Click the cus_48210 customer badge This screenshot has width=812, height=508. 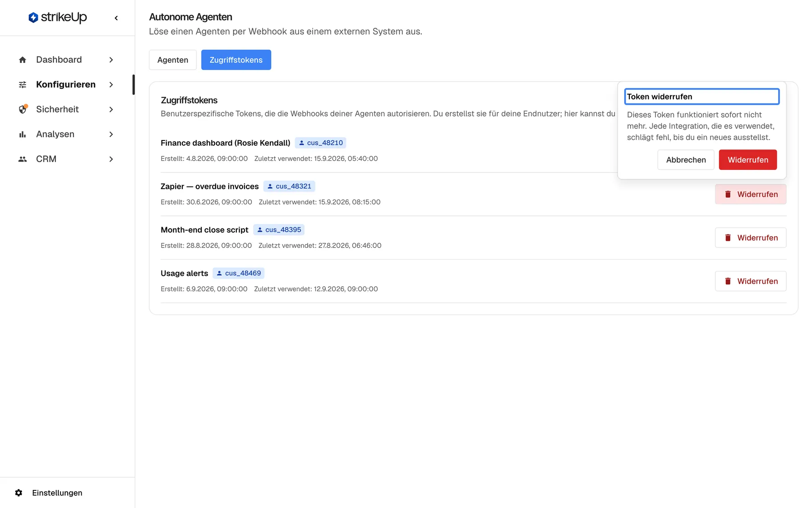[321, 143]
